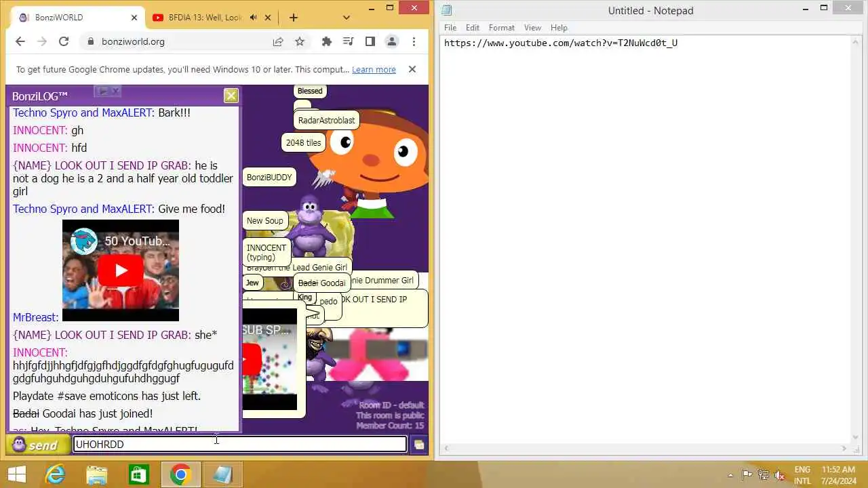Click the YouTube URL text in Notepad
The image size is (868, 488).
pyautogui.click(x=561, y=43)
